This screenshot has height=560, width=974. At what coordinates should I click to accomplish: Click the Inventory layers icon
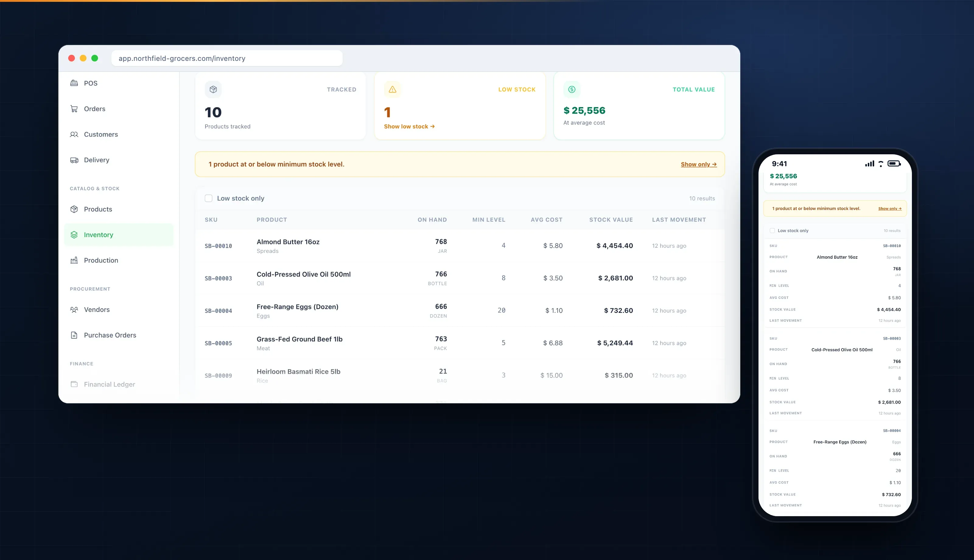(x=74, y=235)
